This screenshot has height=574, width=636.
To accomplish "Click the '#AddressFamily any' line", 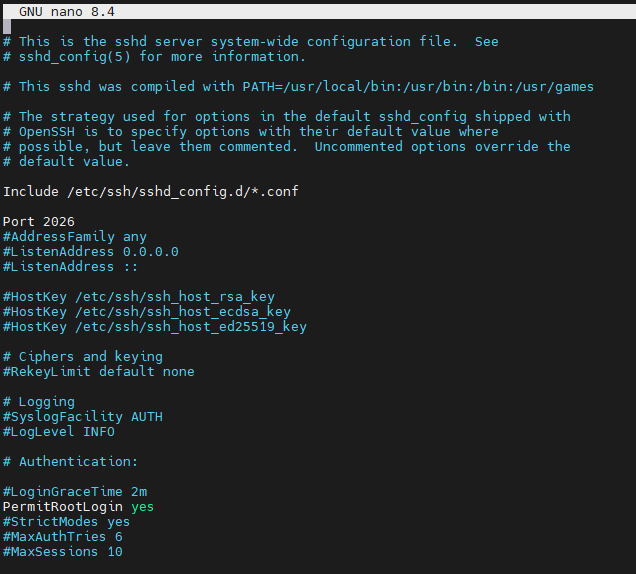I will [x=75, y=237].
